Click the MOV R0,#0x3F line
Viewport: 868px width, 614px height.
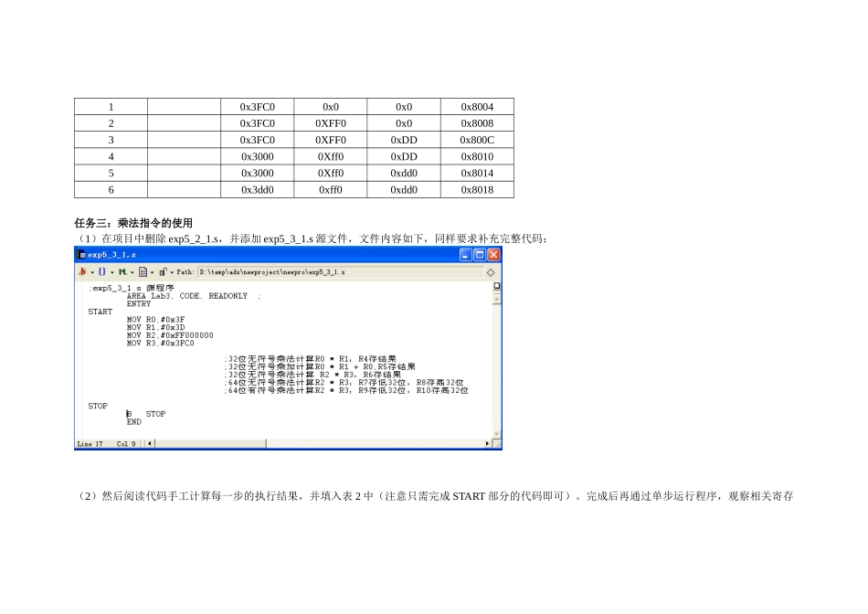155,320
